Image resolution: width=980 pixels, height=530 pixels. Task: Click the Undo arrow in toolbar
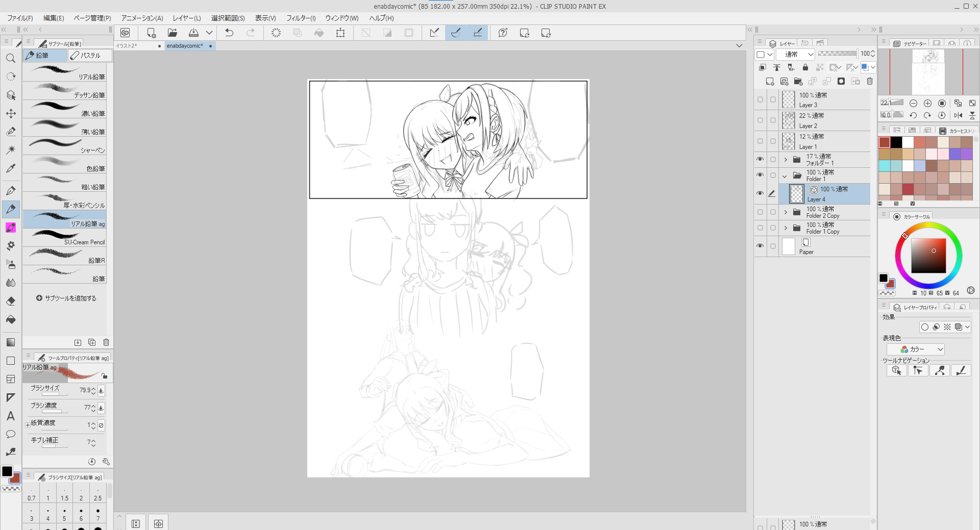point(229,33)
